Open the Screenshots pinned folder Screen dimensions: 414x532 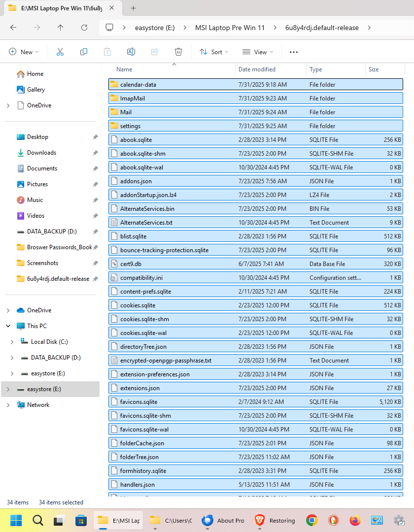pos(42,263)
